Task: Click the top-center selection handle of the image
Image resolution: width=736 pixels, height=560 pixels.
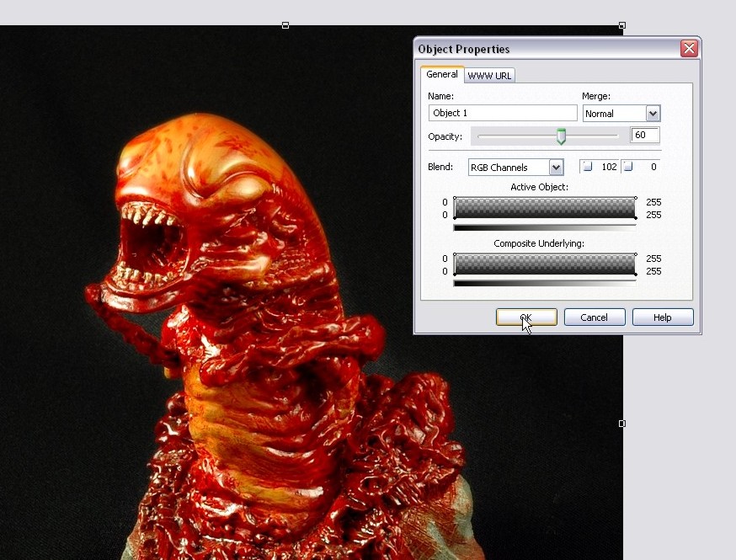Action: coord(285,25)
